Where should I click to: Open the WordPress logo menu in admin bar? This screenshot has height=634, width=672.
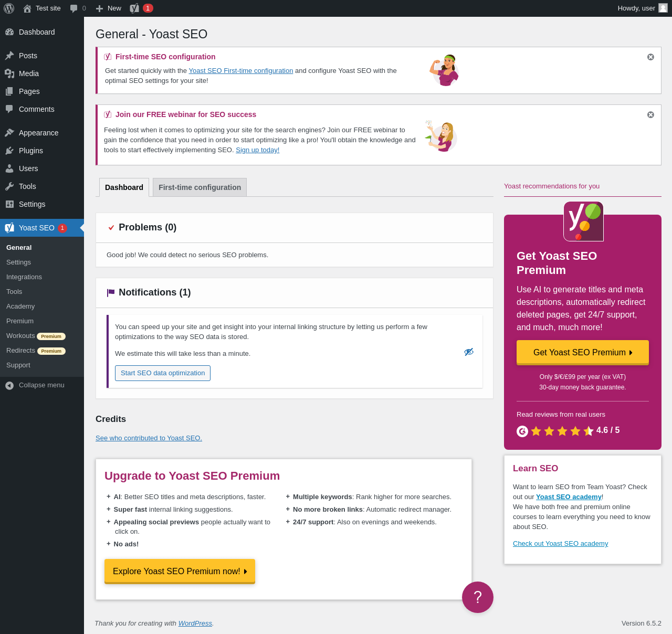click(x=9, y=8)
